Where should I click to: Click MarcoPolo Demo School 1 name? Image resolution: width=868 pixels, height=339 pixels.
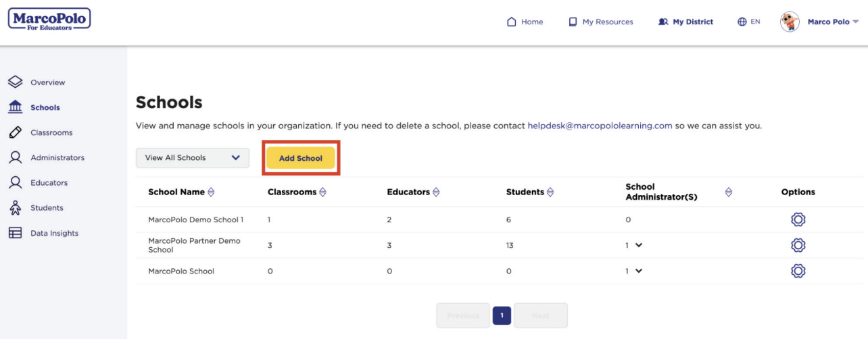click(x=196, y=219)
